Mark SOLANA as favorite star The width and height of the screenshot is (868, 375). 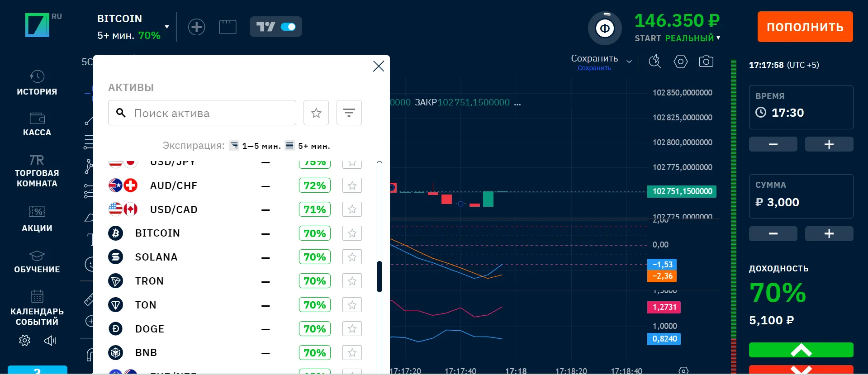pos(352,257)
